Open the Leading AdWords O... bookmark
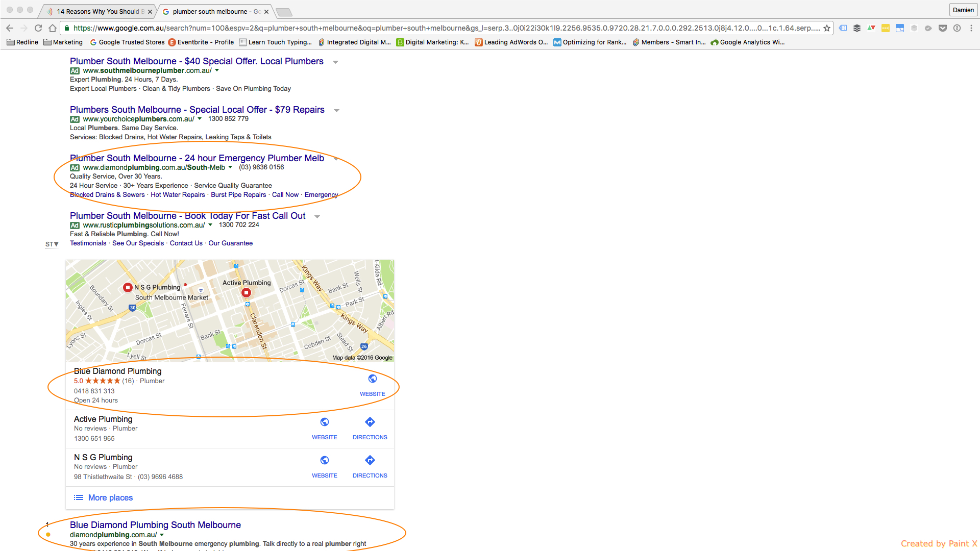980x551 pixels. click(x=511, y=42)
